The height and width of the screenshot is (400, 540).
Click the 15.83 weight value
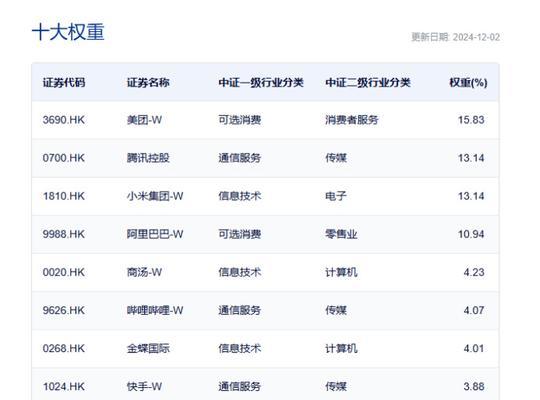click(x=471, y=120)
